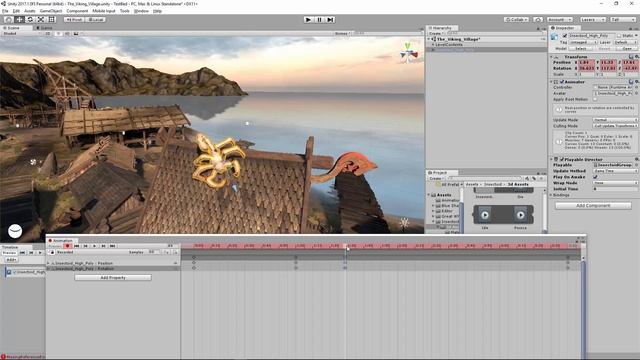
Task: Click the Add Property button
Action: 113,278
